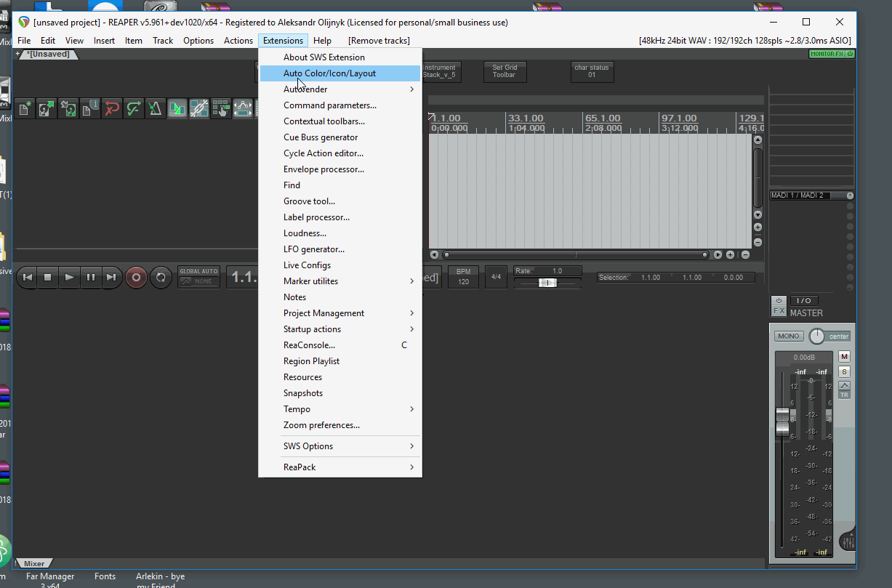Click the Stop transport button
The height and width of the screenshot is (588, 892).
pyautogui.click(x=48, y=277)
